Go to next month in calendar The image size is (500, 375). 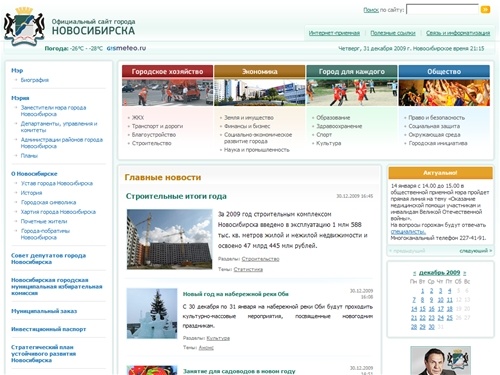(x=464, y=273)
